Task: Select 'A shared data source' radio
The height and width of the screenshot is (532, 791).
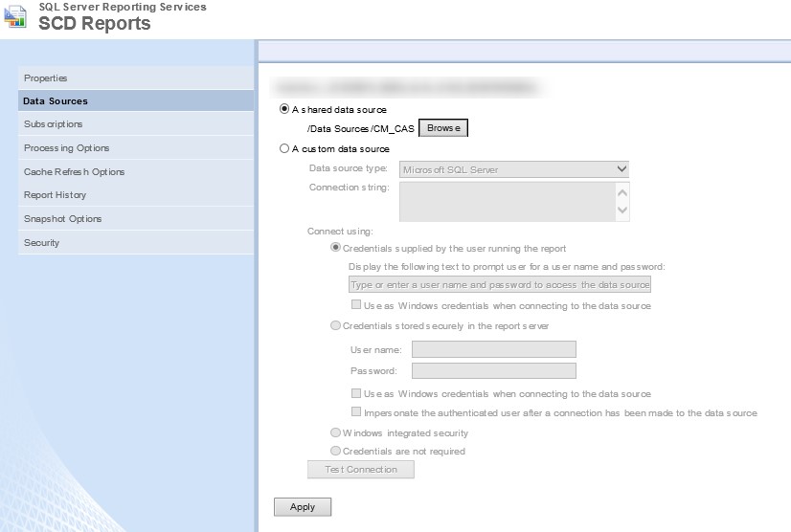Action: (x=284, y=109)
